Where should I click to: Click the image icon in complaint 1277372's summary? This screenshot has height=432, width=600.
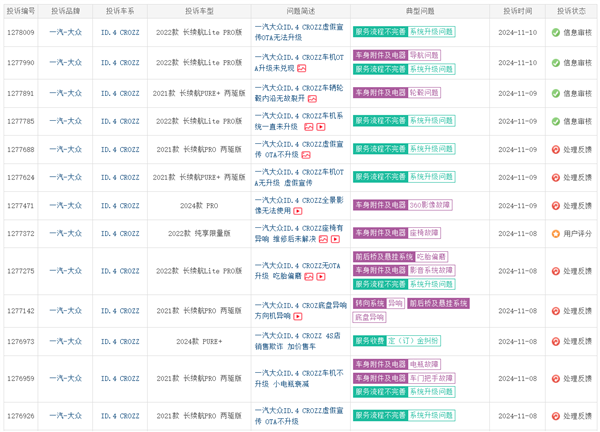pyautogui.click(x=323, y=240)
